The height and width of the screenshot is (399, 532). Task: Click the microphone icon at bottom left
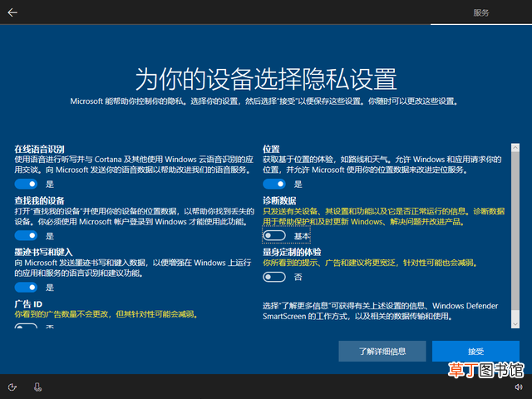(37, 387)
